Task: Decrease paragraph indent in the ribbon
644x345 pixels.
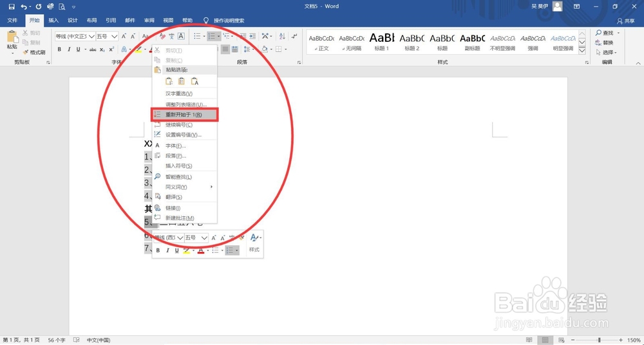Action: 243,37
